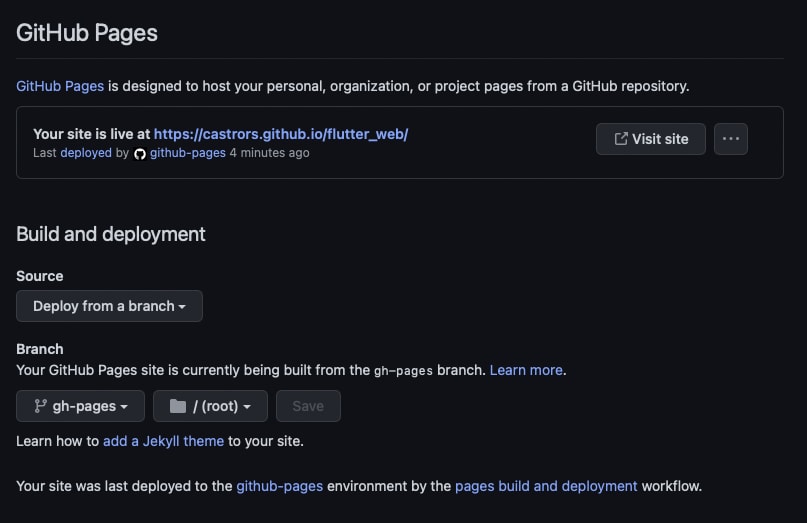Open the github-pages environment link
Image resolution: width=807 pixels, height=523 pixels.
click(279, 486)
